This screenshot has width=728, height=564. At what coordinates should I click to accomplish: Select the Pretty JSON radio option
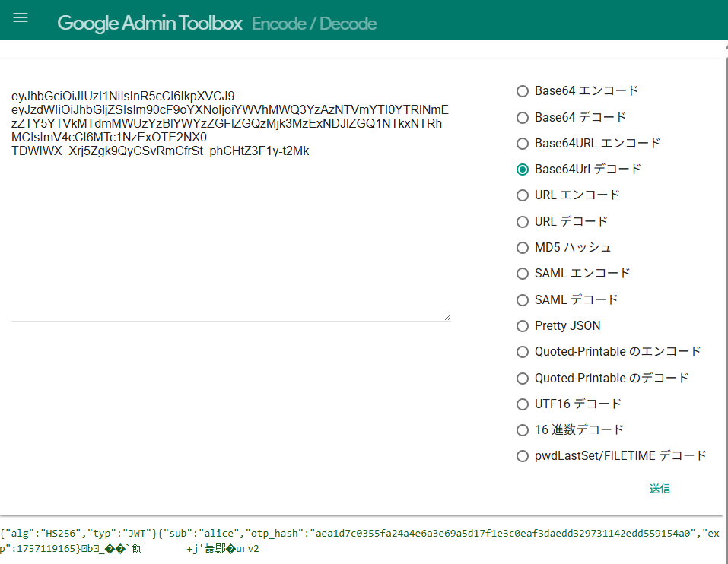click(523, 326)
